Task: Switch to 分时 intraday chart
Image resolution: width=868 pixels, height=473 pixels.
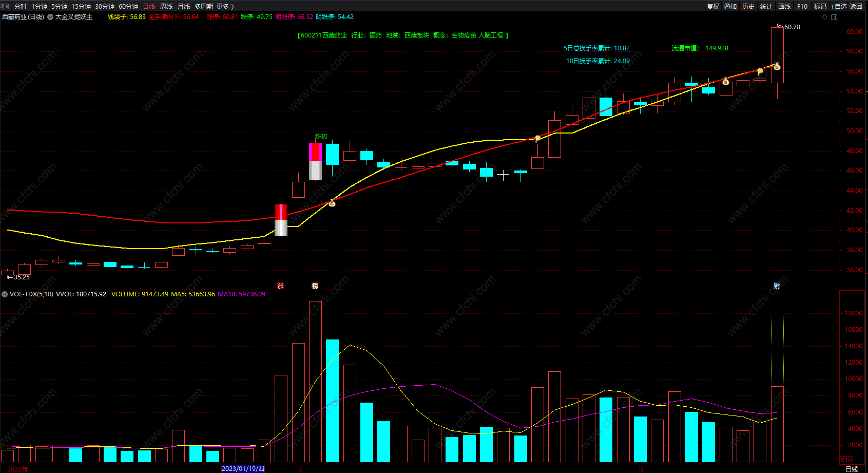Action: tap(21, 7)
